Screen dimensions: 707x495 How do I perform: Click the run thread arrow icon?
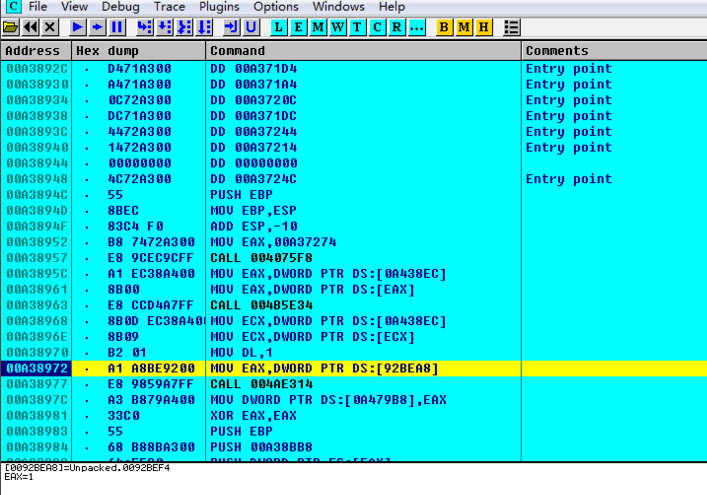point(97,28)
